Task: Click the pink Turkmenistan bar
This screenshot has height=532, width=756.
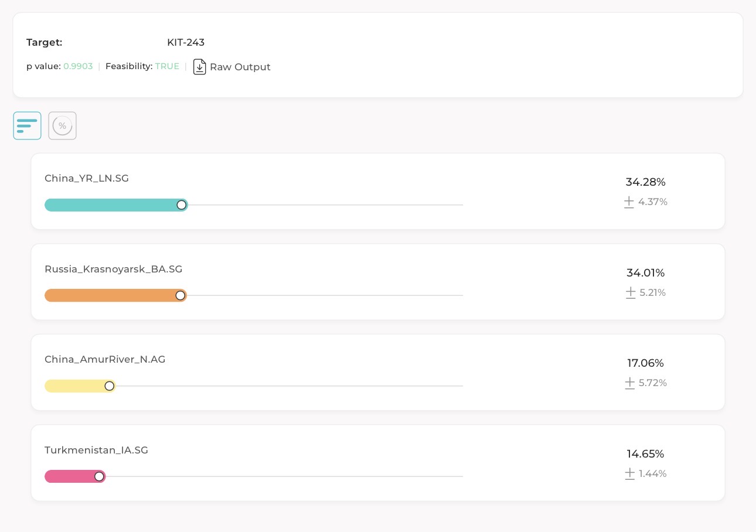Action: pos(70,476)
